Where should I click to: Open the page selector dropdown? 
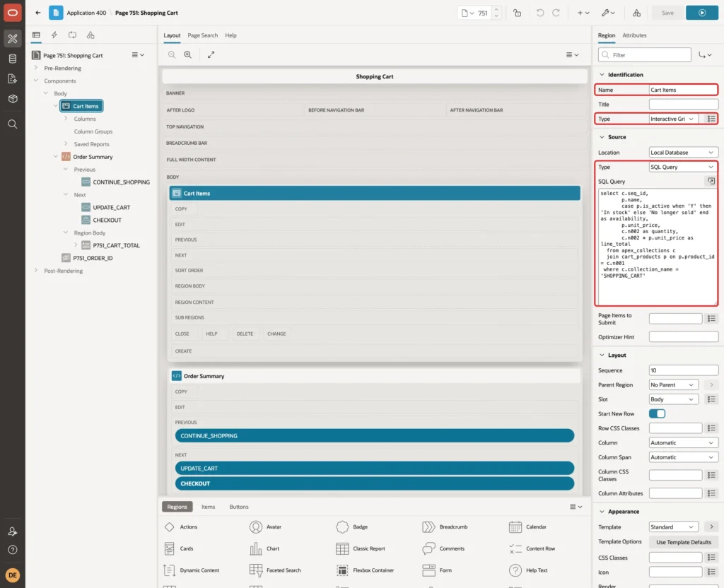468,13
